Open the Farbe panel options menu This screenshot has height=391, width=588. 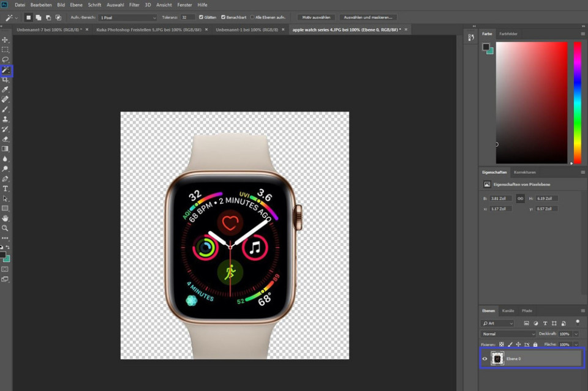[x=582, y=34]
